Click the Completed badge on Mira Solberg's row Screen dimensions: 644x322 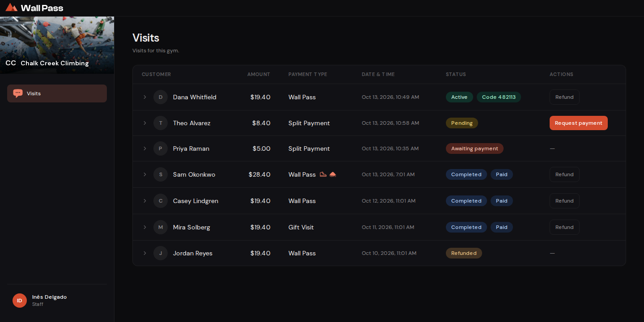466,227
